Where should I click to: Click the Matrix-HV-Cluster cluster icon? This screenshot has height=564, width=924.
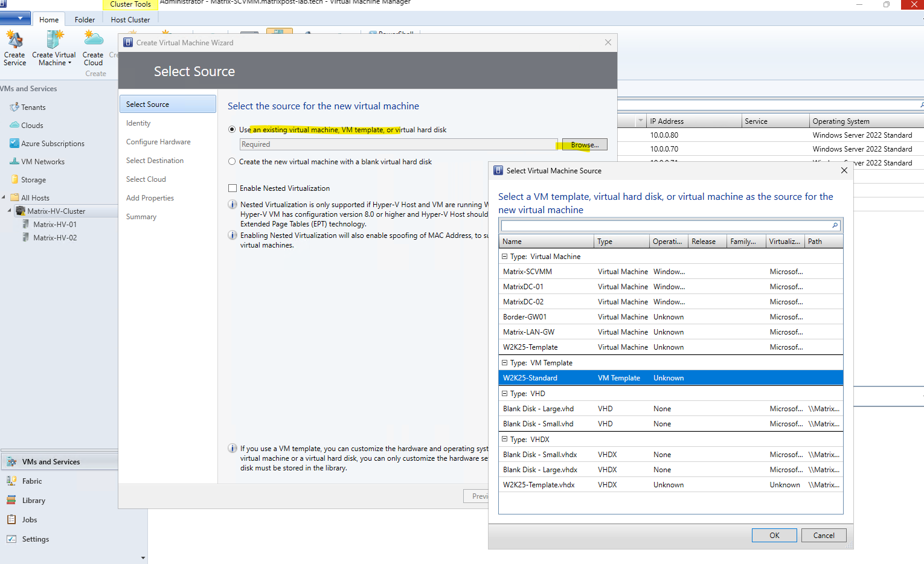coord(21,211)
